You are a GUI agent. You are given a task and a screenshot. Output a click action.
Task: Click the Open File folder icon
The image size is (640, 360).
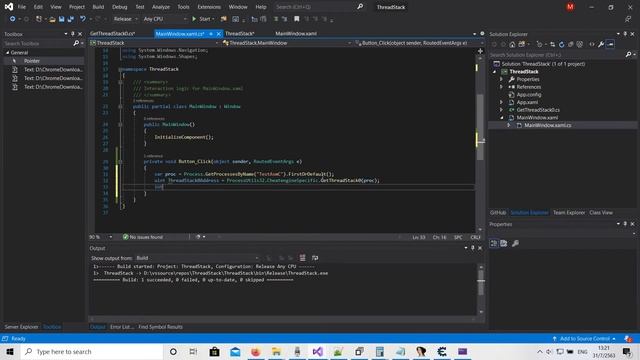[x=52, y=19]
